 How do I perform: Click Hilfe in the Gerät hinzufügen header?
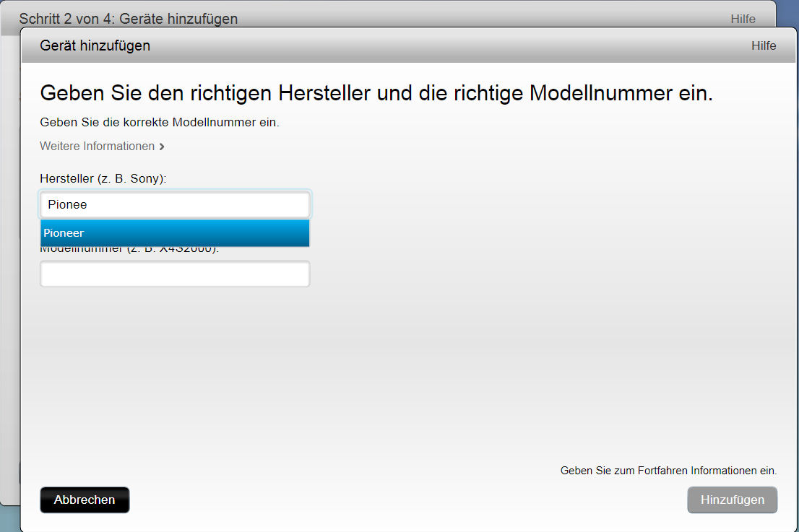(x=763, y=45)
